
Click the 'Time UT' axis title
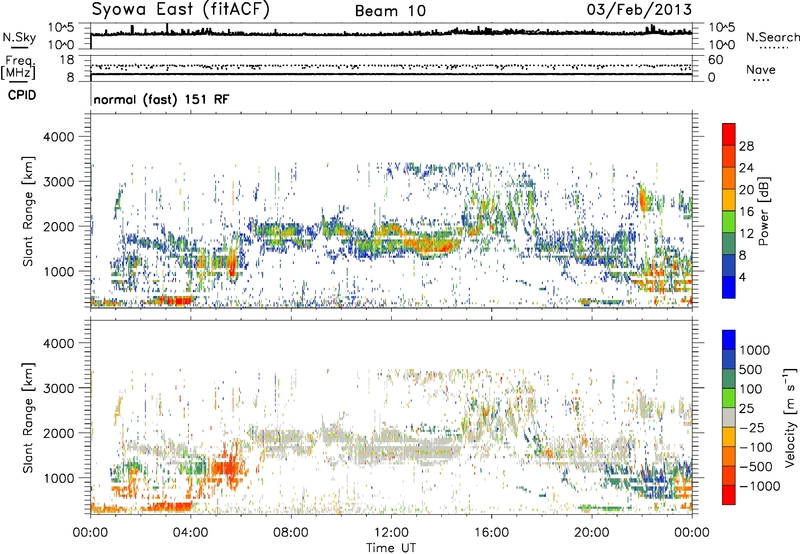[x=391, y=547]
